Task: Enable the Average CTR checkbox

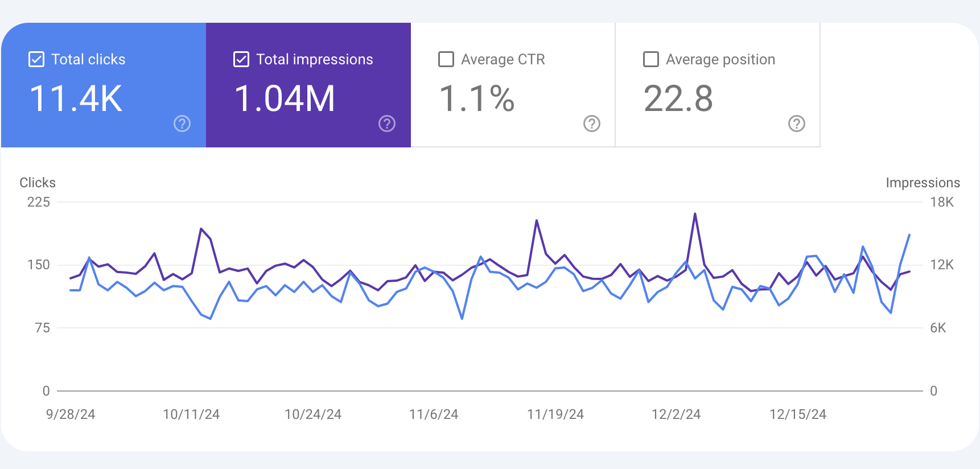Action: [446, 59]
